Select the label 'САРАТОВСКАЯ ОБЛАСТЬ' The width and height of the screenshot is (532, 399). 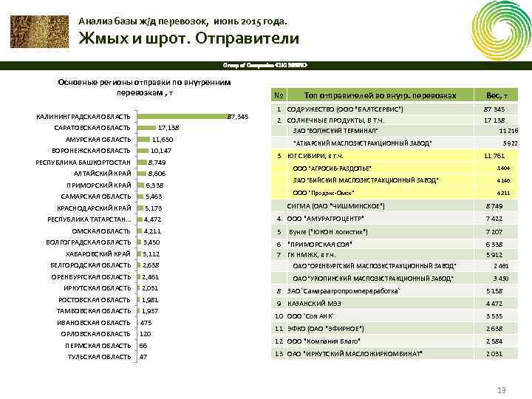click(x=92, y=128)
